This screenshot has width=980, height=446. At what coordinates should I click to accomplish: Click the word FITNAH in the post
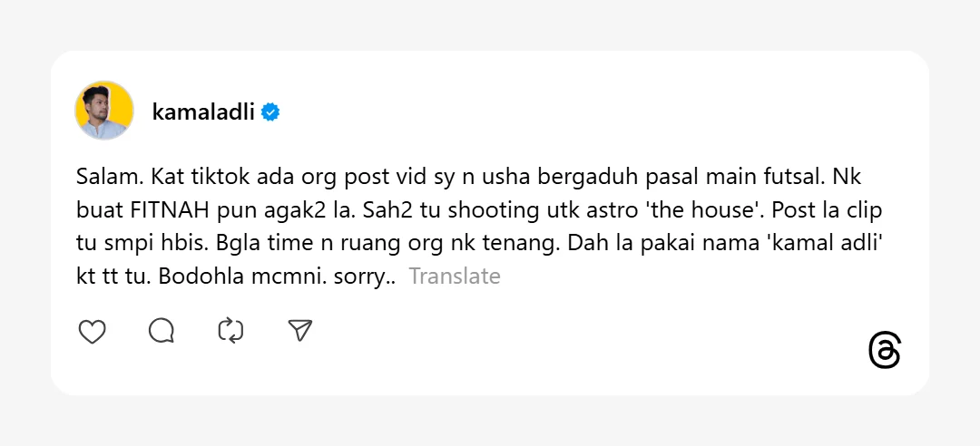point(167,209)
